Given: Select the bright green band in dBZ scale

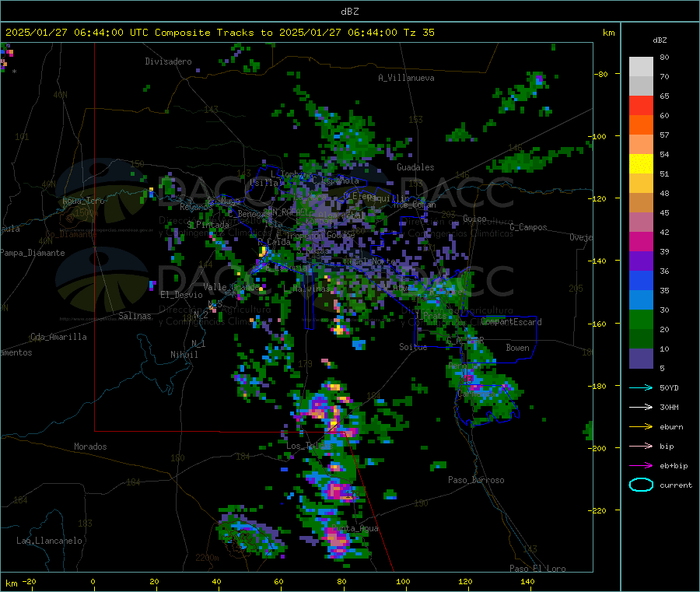Looking at the screenshot, I should [641, 319].
